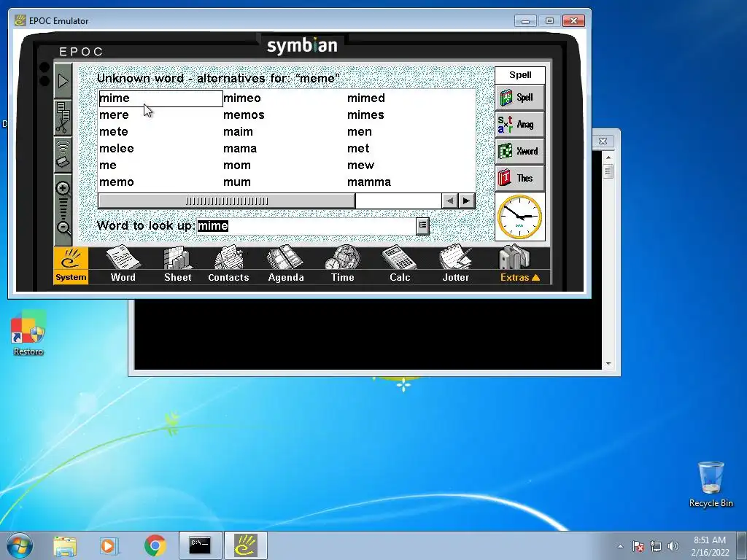The height and width of the screenshot is (560, 747).
Task: Select the word "memo"
Action: [x=116, y=182]
